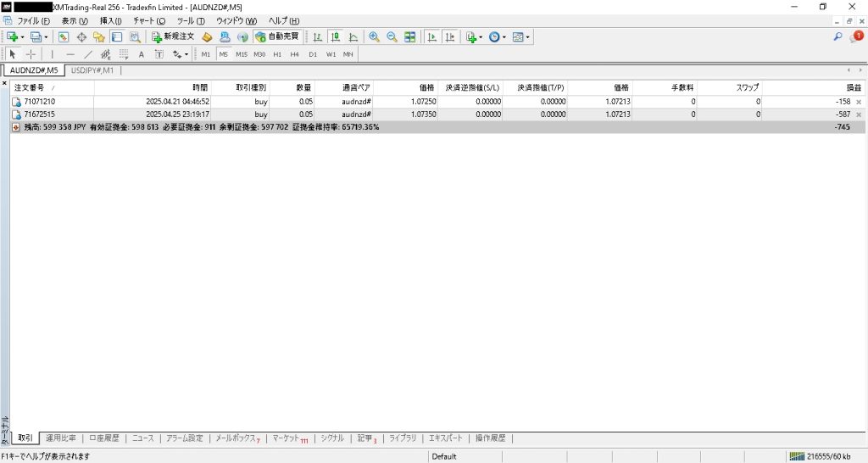Image resolution: width=868 pixels, height=463 pixels.
Task: Select the draw trendline tool
Action: 88,54
